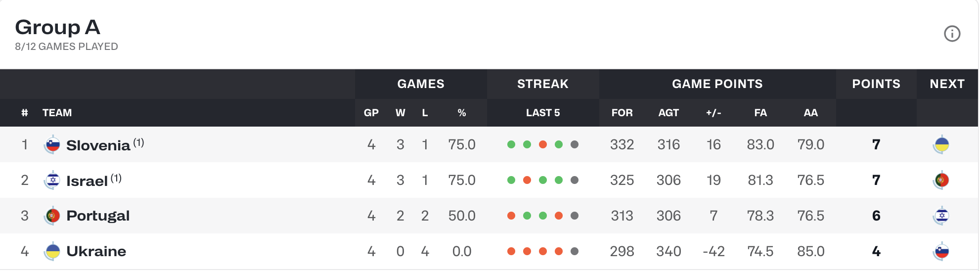Click the LAST 5 column header

543,113
